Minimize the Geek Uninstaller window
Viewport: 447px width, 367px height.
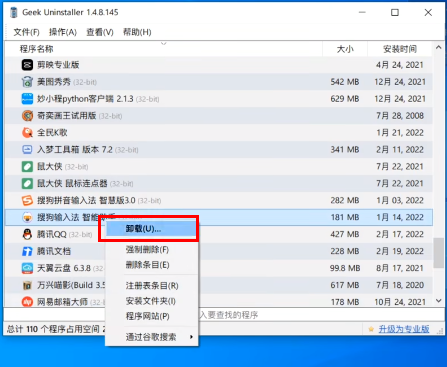click(362, 13)
